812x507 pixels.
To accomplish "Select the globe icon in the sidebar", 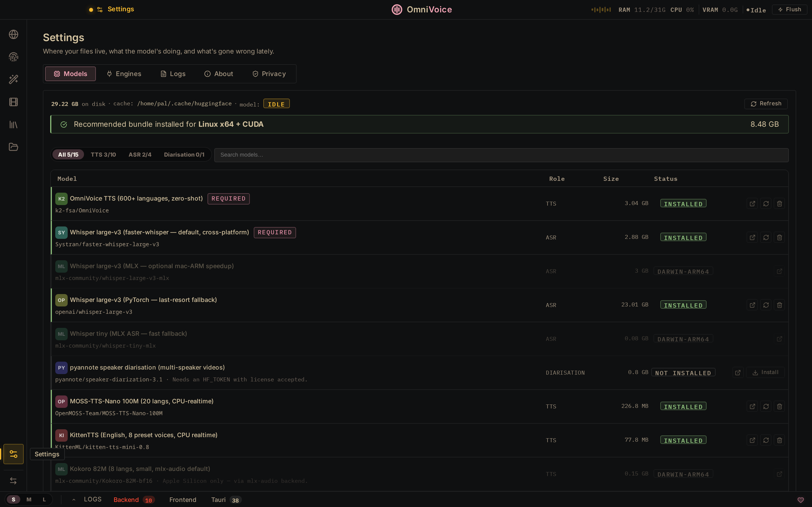I will point(13,34).
